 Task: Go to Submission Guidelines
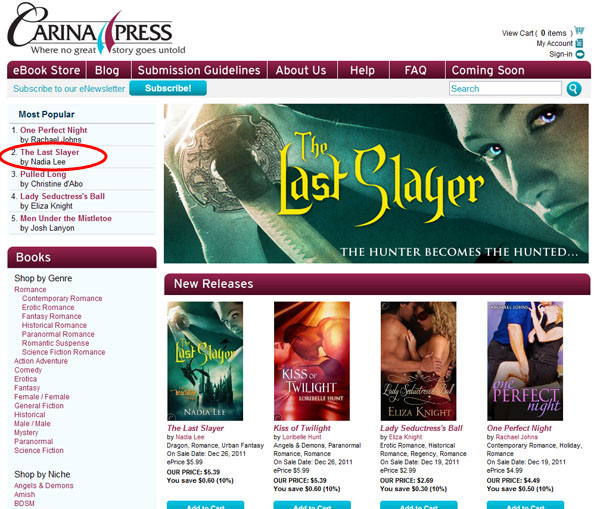point(199,70)
